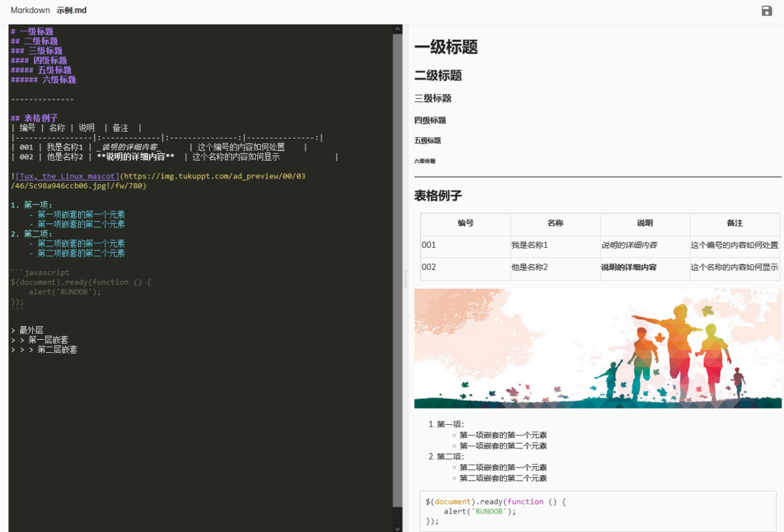The image size is (784, 532).
Task: Click the 他是名称2 table cell
Action: pyautogui.click(x=555, y=267)
